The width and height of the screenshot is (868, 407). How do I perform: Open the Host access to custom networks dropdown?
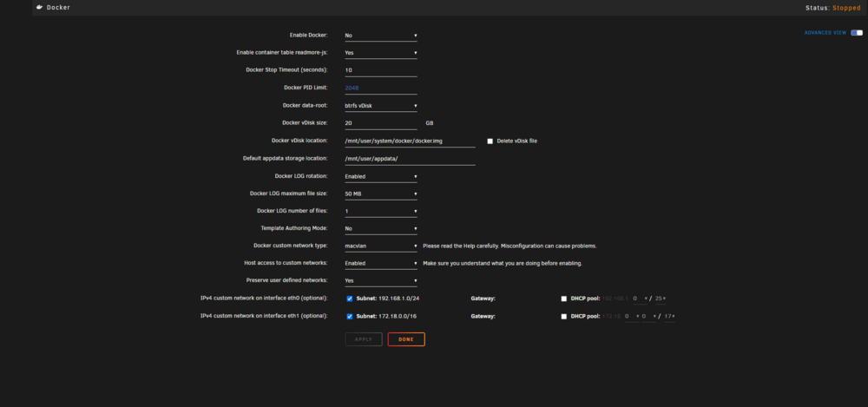tap(381, 264)
